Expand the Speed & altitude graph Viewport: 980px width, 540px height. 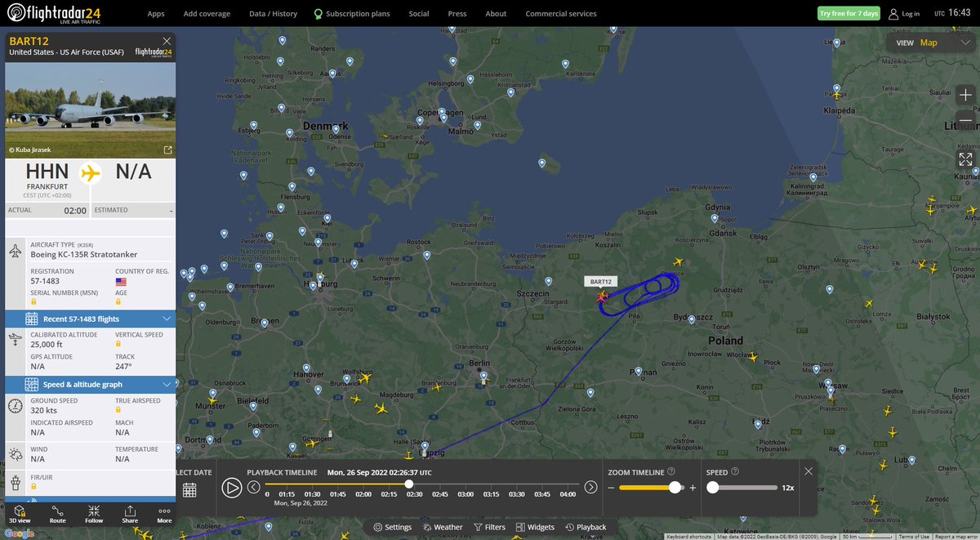point(91,384)
